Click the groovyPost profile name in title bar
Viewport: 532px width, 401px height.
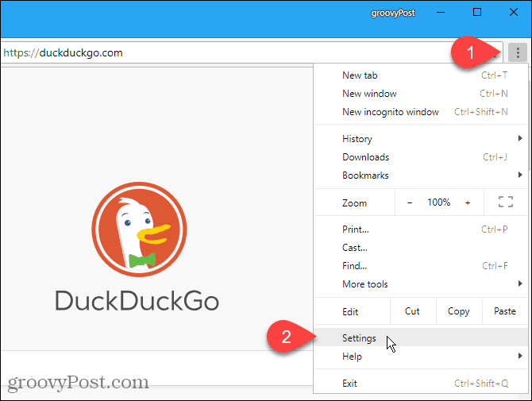click(x=393, y=13)
